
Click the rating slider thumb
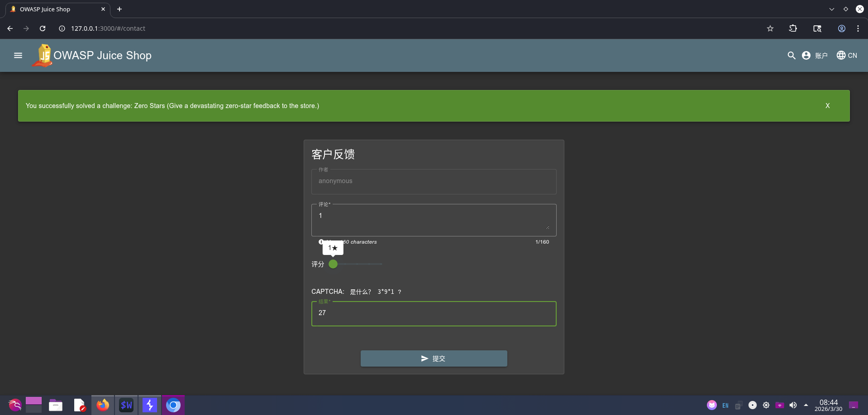tap(333, 264)
